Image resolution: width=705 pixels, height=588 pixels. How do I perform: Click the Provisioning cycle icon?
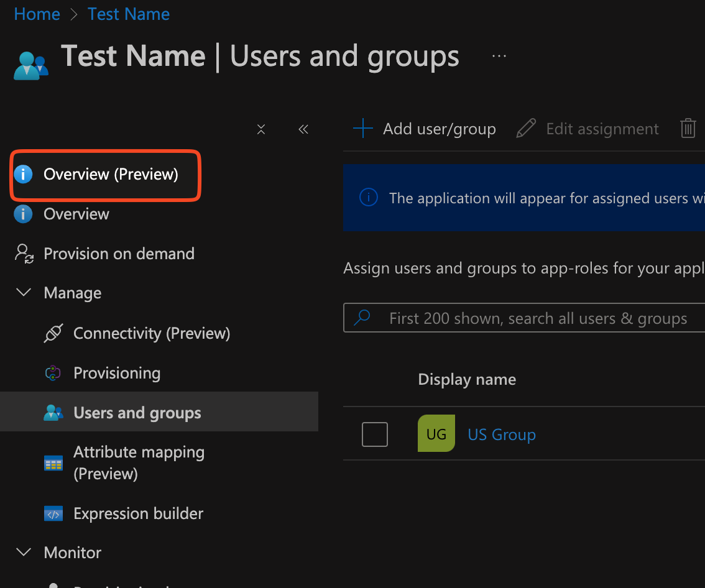[53, 374]
